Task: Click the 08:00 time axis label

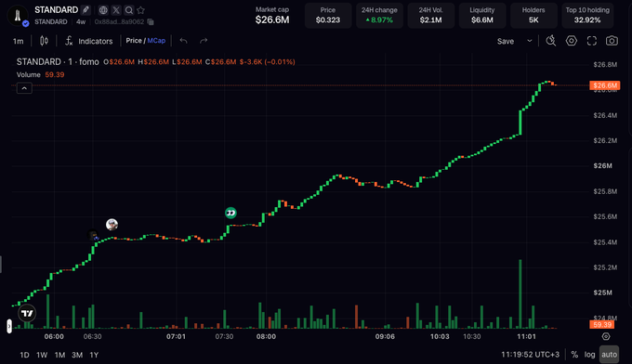Action: [x=266, y=336]
